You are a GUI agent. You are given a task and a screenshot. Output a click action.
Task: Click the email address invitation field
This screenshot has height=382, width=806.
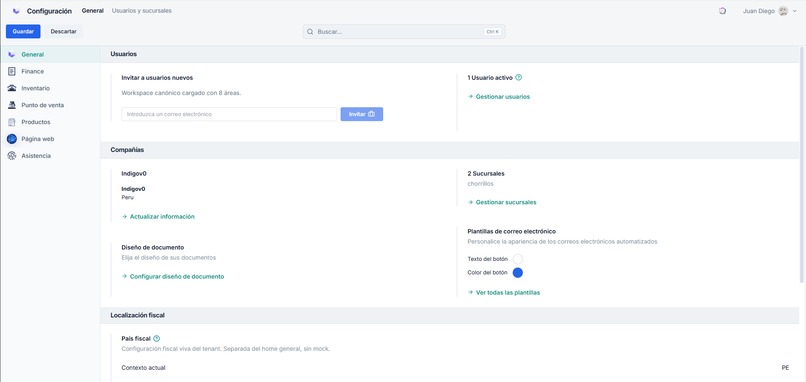(x=229, y=114)
